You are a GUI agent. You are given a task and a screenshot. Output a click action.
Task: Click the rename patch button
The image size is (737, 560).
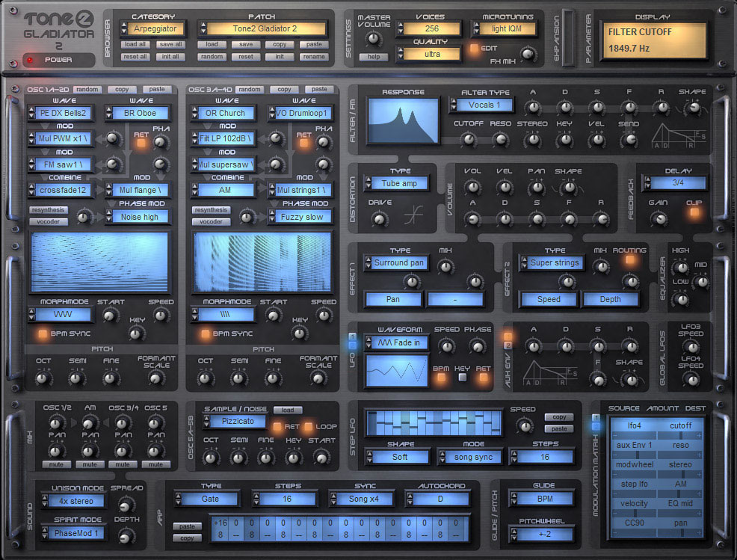[x=314, y=56]
